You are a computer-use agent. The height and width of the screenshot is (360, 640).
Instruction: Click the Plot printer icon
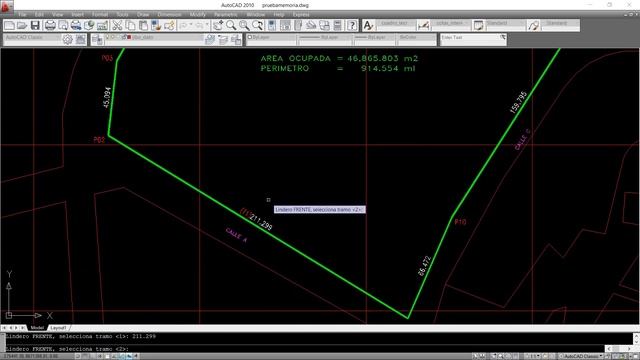pyautogui.click(x=50, y=26)
